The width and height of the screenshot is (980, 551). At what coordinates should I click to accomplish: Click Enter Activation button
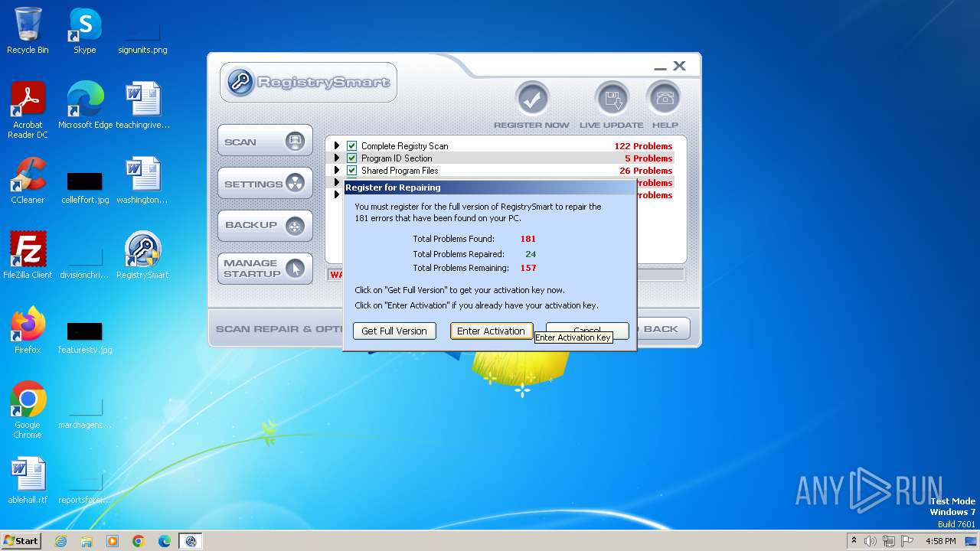tap(491, 331)
